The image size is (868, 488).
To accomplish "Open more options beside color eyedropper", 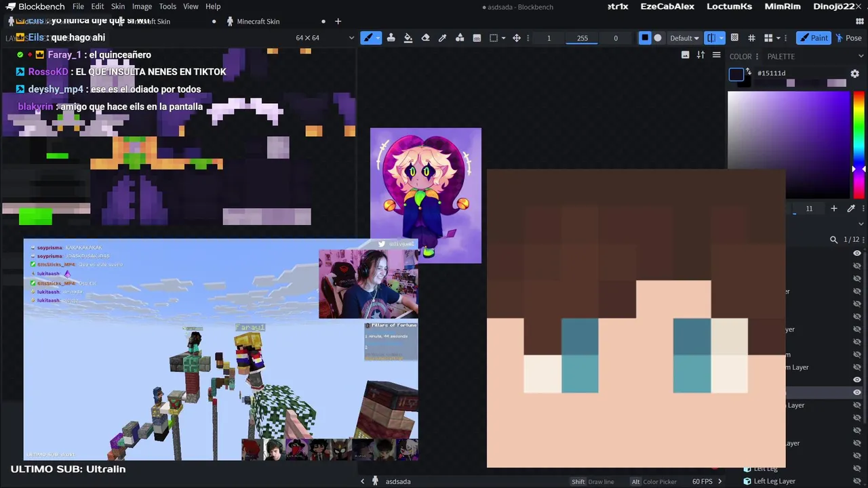I will coord(862,209).
